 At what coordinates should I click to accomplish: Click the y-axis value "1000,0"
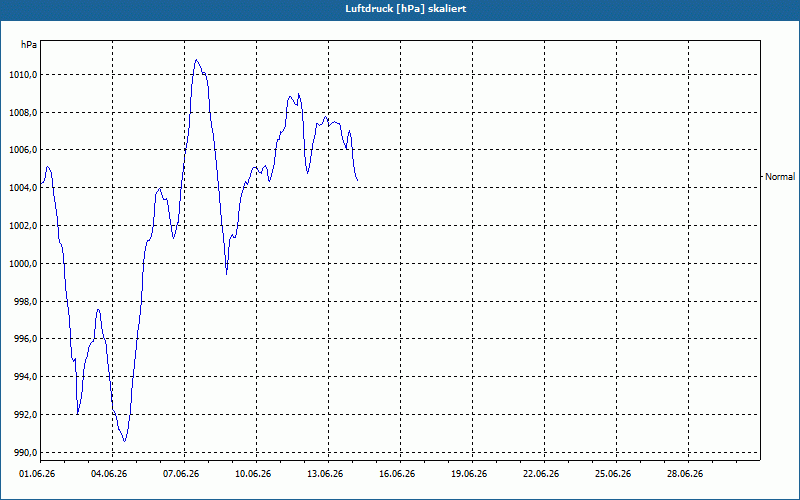pyautogui.click(x=23, y=264)
